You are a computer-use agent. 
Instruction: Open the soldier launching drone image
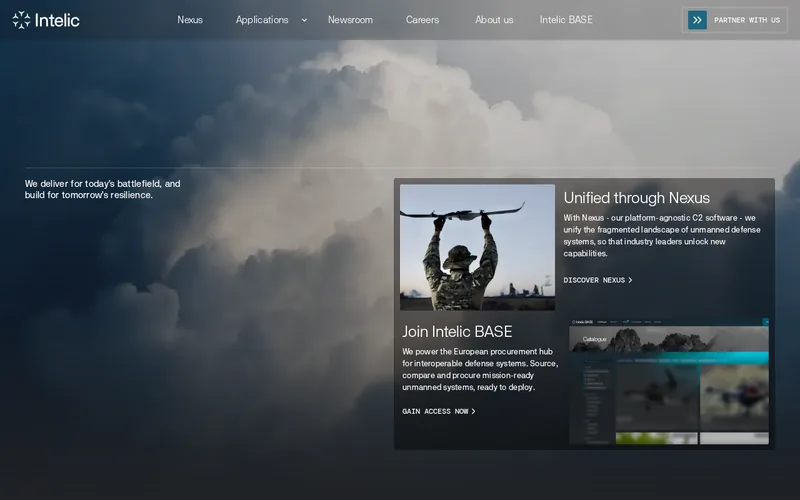(477, 247)
